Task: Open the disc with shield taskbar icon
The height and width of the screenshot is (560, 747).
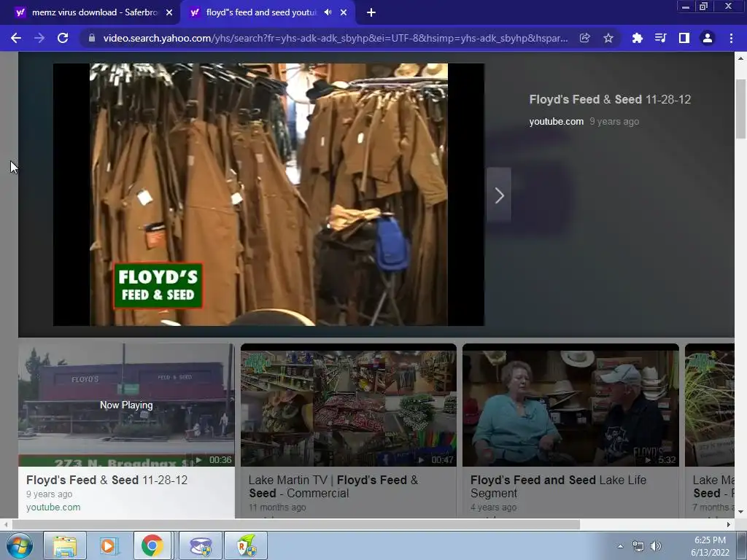Action: click(x=201, y=545)
